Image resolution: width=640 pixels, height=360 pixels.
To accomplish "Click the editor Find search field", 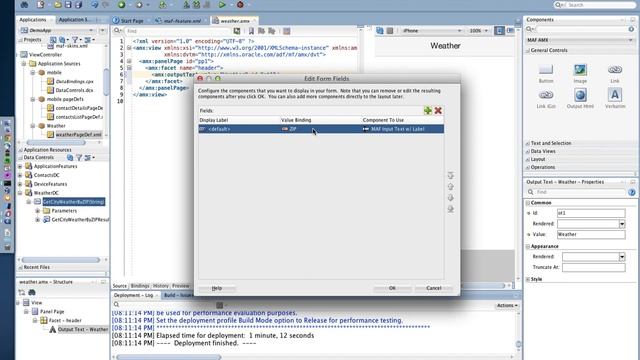I will [x=178, y=31].
